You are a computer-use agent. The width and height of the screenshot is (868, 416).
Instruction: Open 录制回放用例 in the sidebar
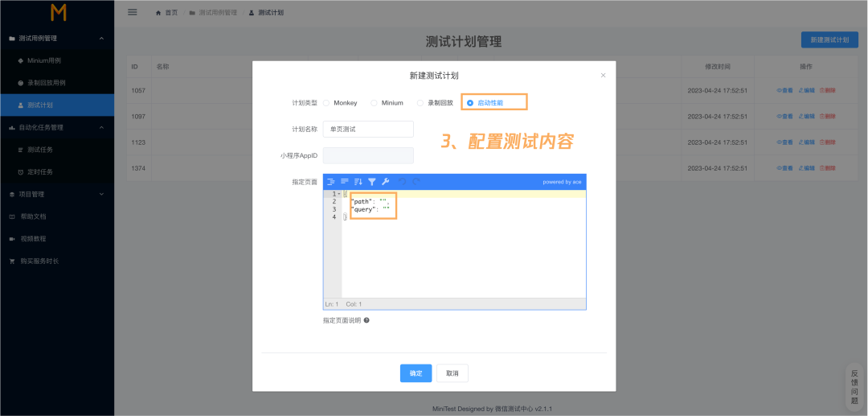57,83
